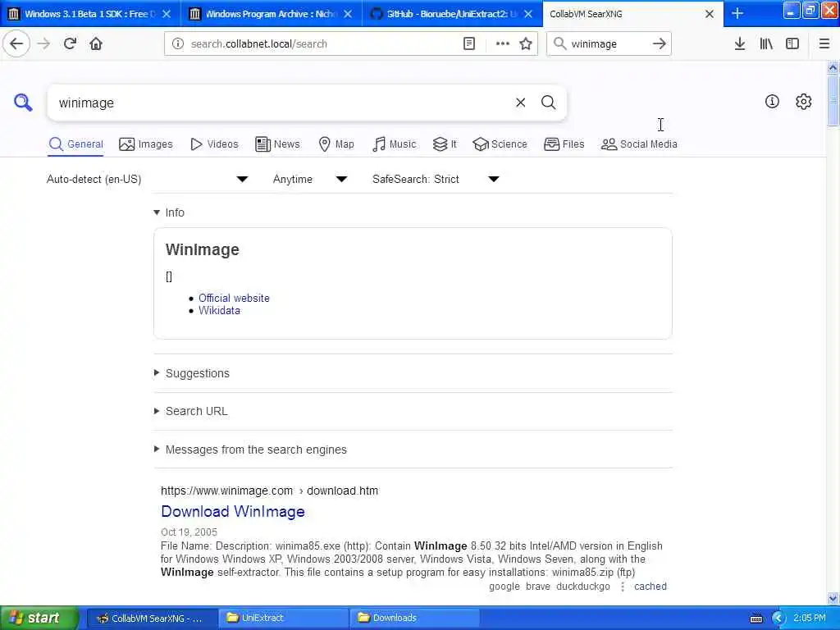Select the Science search category
The height and width of the screenshot is (630, 840).
coord(500,144)
